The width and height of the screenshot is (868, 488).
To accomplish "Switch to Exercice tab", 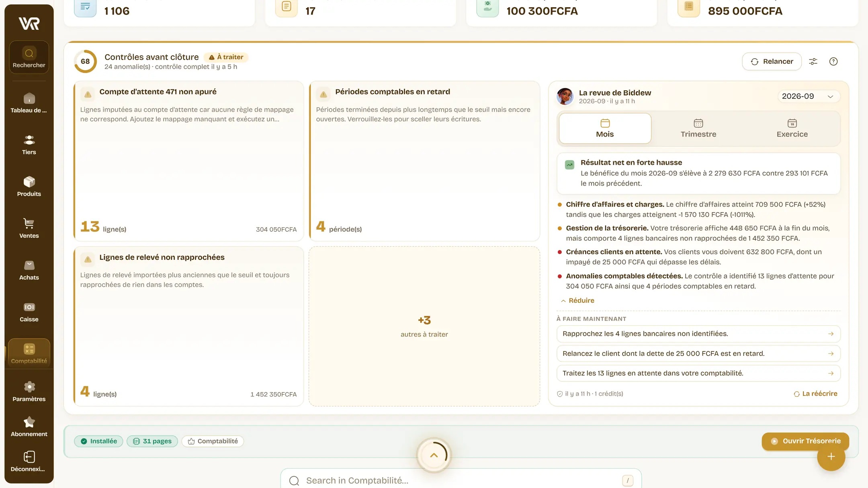I will click(x=792, y=129).
